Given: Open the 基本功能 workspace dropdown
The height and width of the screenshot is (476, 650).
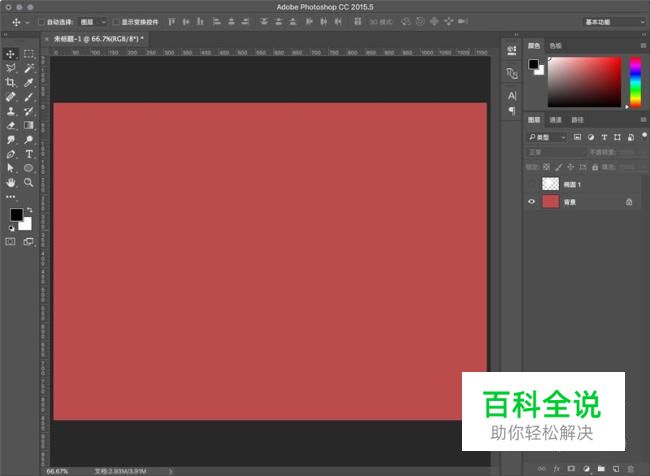Looking at the screenshot, I should (x=613, y=21).
